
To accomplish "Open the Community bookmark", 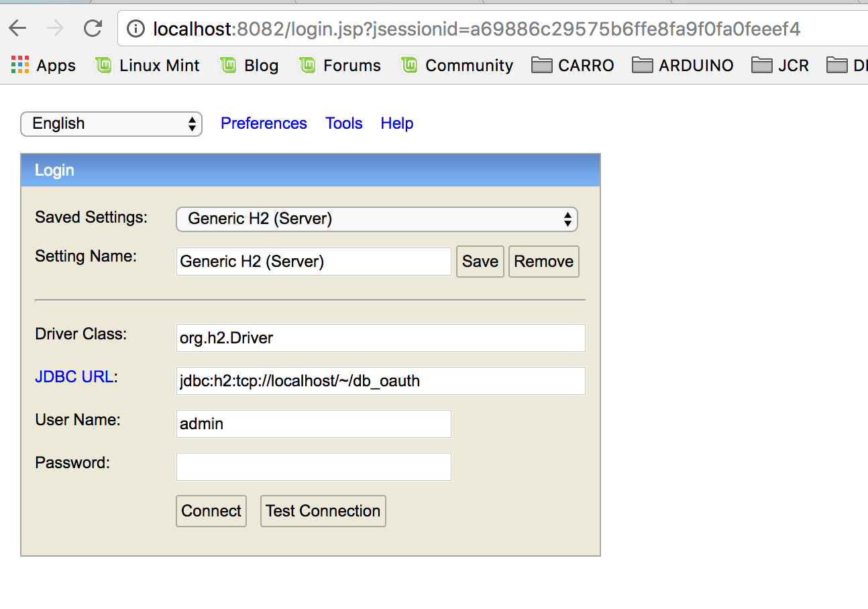I will click(x=457, y=65).
